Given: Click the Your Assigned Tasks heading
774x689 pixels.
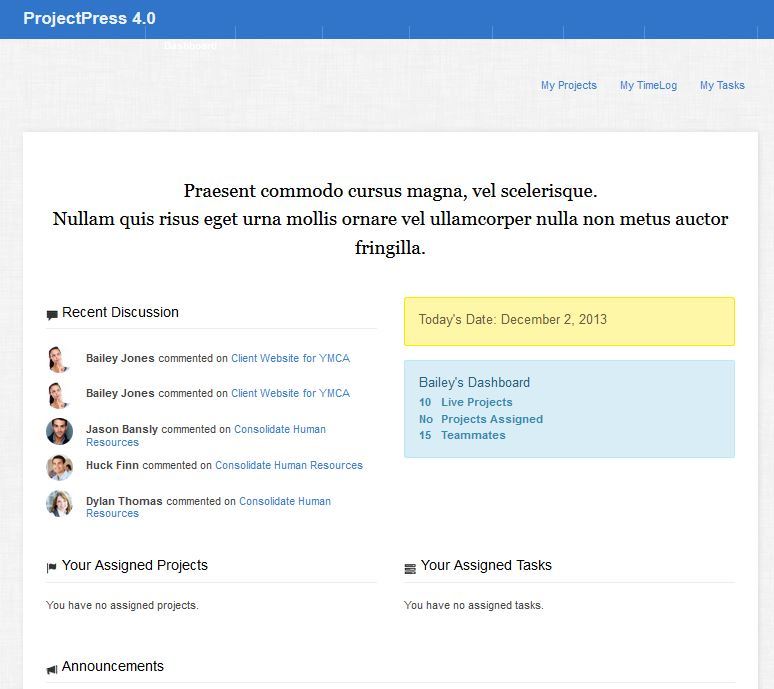Looking at the screenshot, I should point(486,565).
